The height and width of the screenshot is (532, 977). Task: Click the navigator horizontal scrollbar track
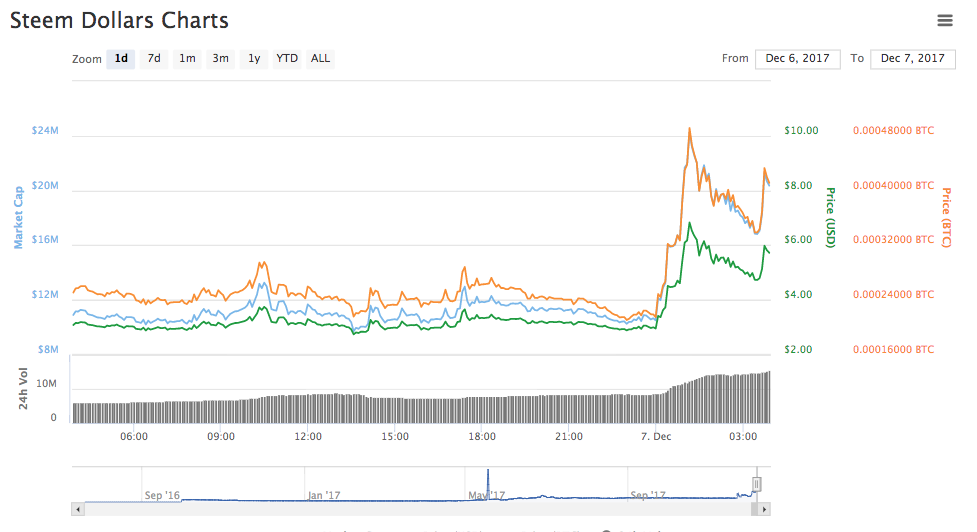tap(417, 510)
